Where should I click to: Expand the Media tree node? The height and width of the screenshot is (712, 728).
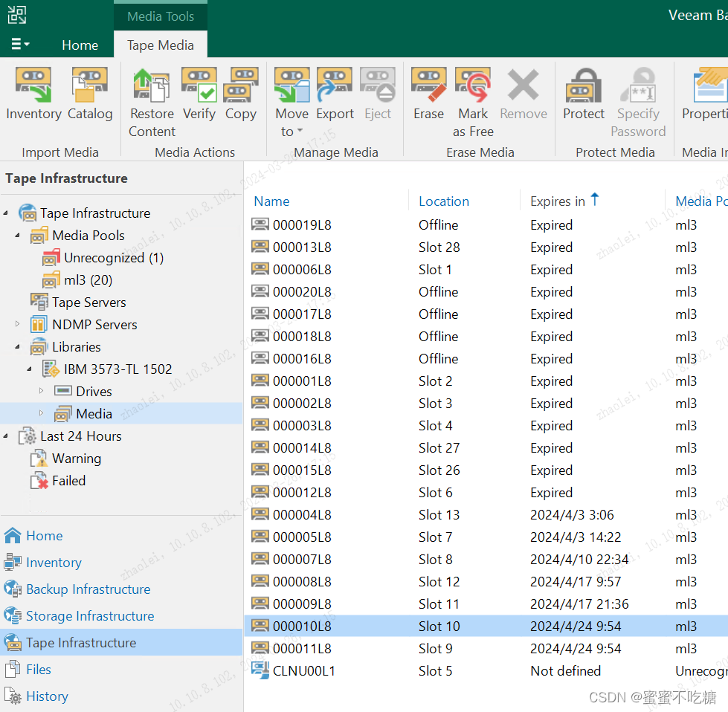[x=41, y=413]
